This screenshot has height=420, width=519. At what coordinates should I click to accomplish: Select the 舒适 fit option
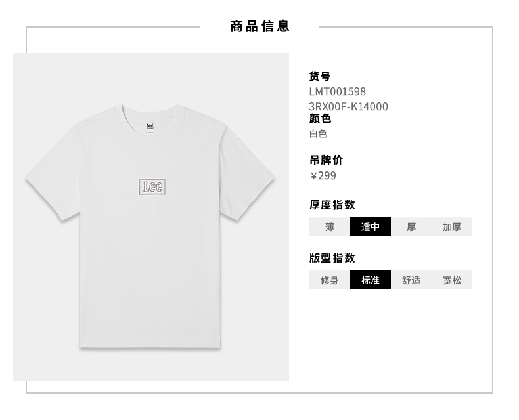(411, 280)
